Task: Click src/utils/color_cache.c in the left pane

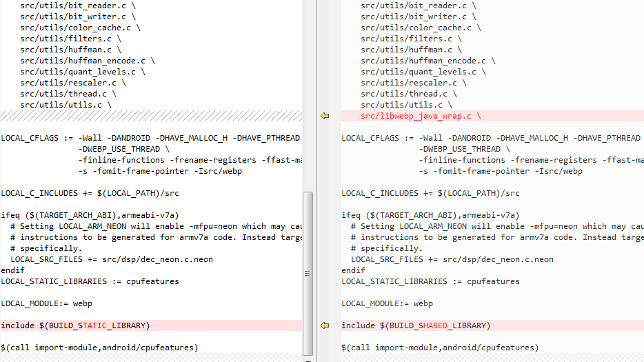Action: (80, 28)
